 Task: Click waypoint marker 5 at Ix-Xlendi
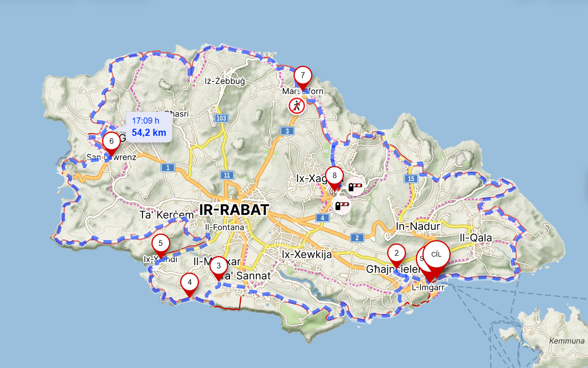[160, 246]
